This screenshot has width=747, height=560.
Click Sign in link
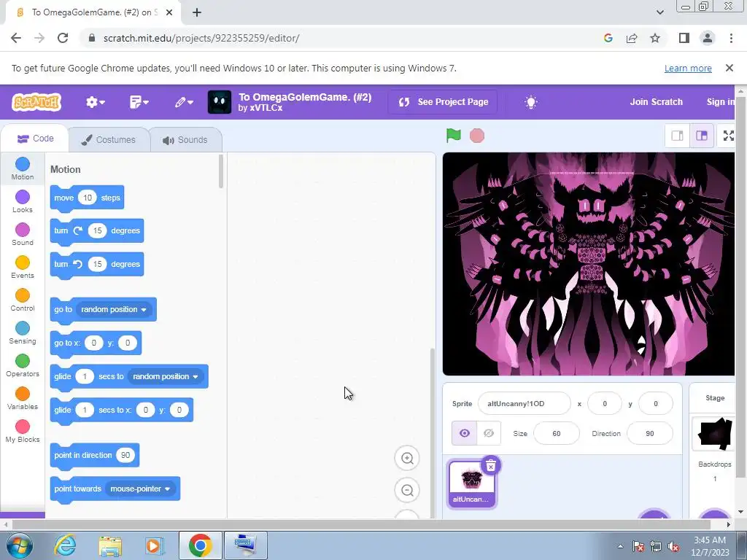coord(720,102)
